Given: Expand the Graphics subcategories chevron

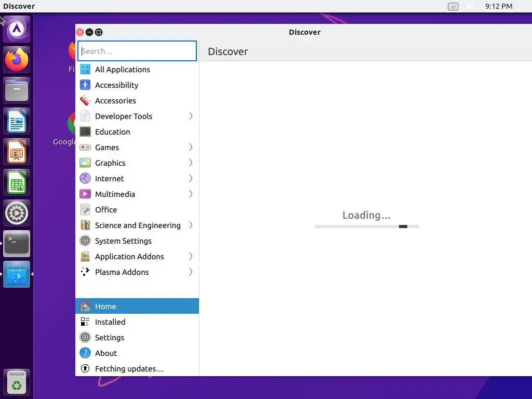Looking at the screenshot, I should (191, 163).
